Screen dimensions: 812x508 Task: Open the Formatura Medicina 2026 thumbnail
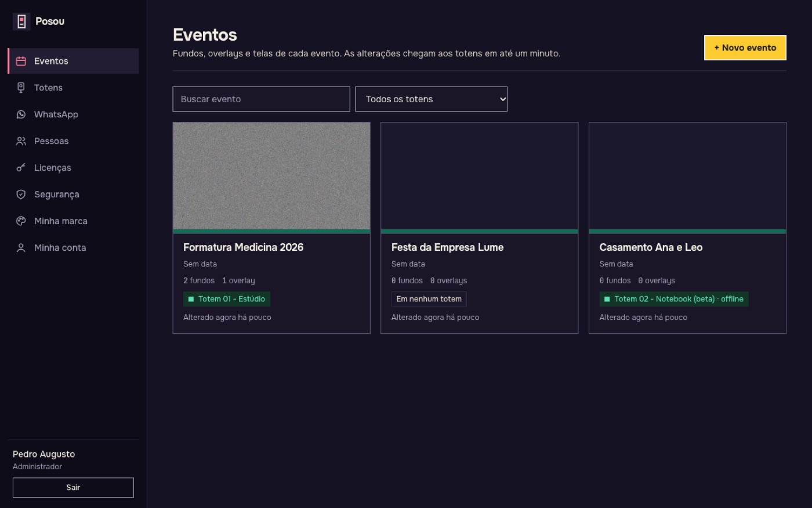pos(271,176)
